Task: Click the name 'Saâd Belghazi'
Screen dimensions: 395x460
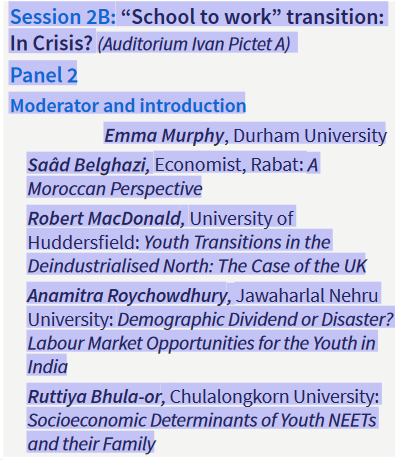Action: (x=89, y=165)
